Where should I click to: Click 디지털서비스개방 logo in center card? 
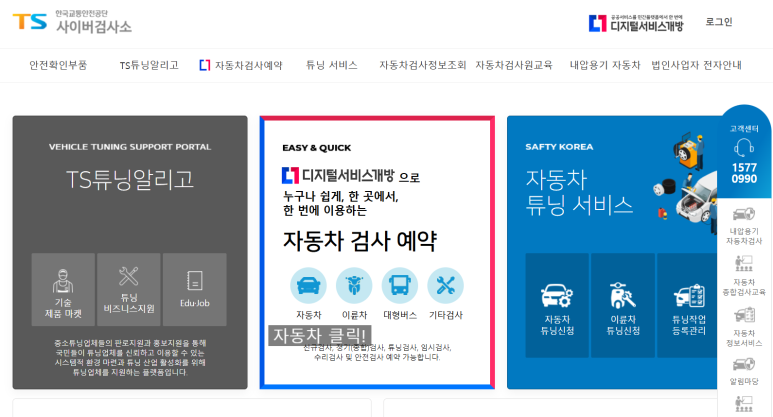click(x=338, y=175)
